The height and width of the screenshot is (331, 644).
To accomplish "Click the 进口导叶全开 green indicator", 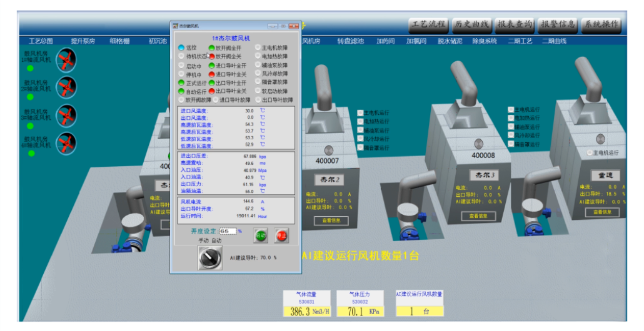I will click(x=211, y=66).
